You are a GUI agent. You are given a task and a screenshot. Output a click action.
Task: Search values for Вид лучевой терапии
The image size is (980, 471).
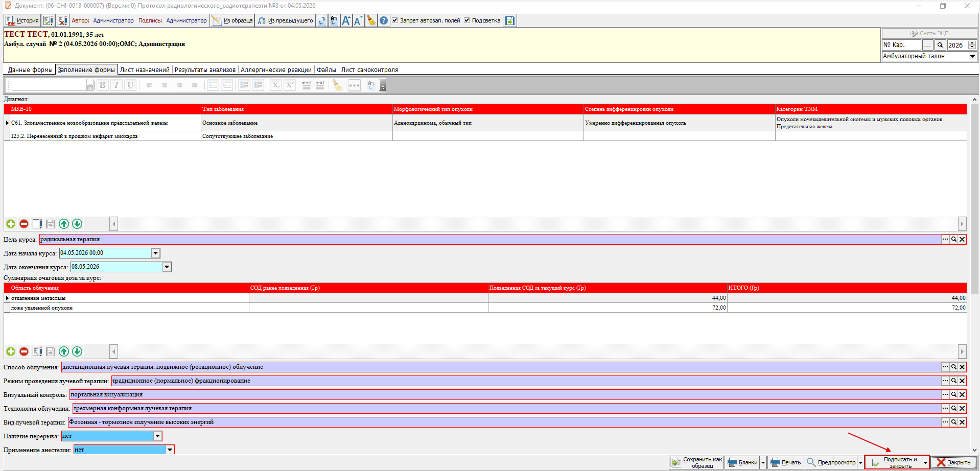click(953, 422)
